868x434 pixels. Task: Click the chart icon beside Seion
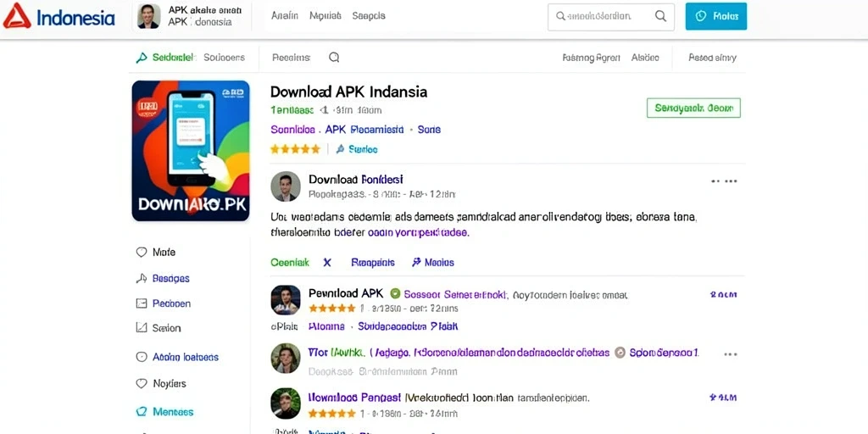coord(142,328)
